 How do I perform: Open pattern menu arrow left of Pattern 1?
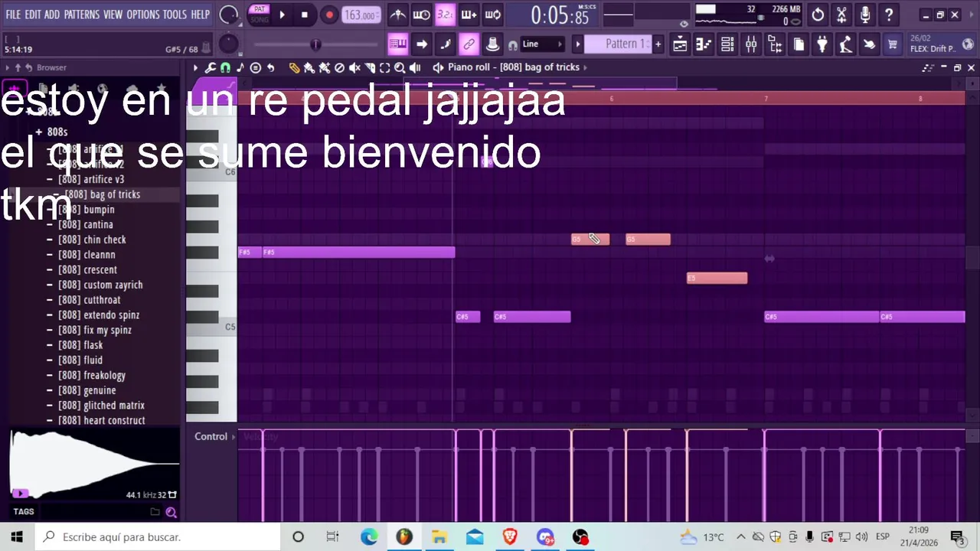578,44
